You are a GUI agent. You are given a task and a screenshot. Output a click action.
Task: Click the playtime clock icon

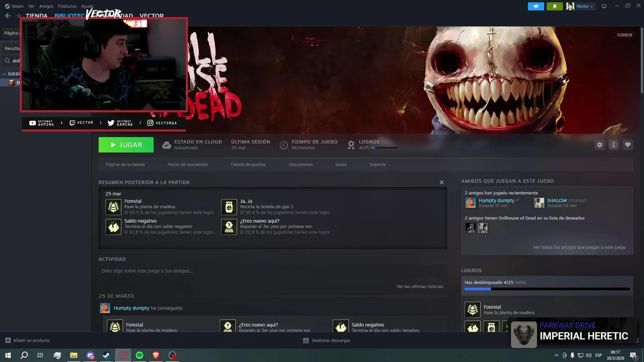[284, 145]
